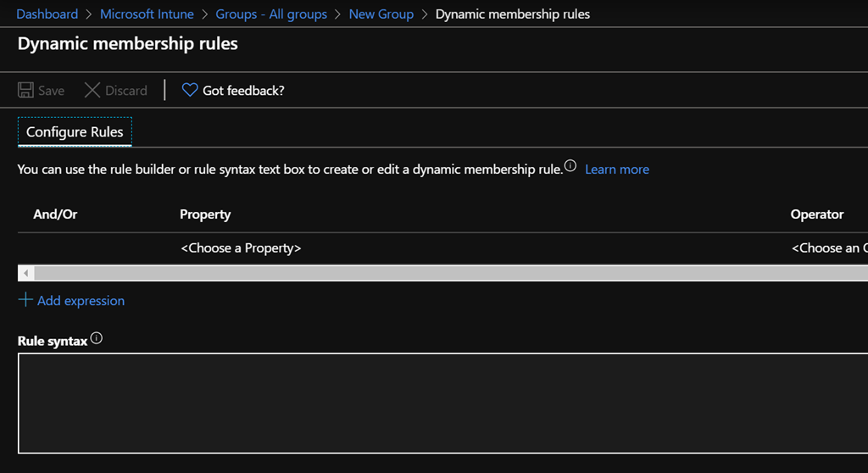The image size is (868, 473).
Task: Return to New Group breadcrumb
Action: 381,14
